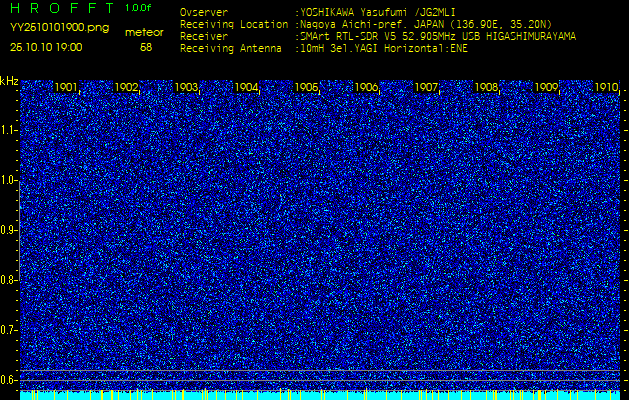Click the 1907 time marker

pos(426,87)
